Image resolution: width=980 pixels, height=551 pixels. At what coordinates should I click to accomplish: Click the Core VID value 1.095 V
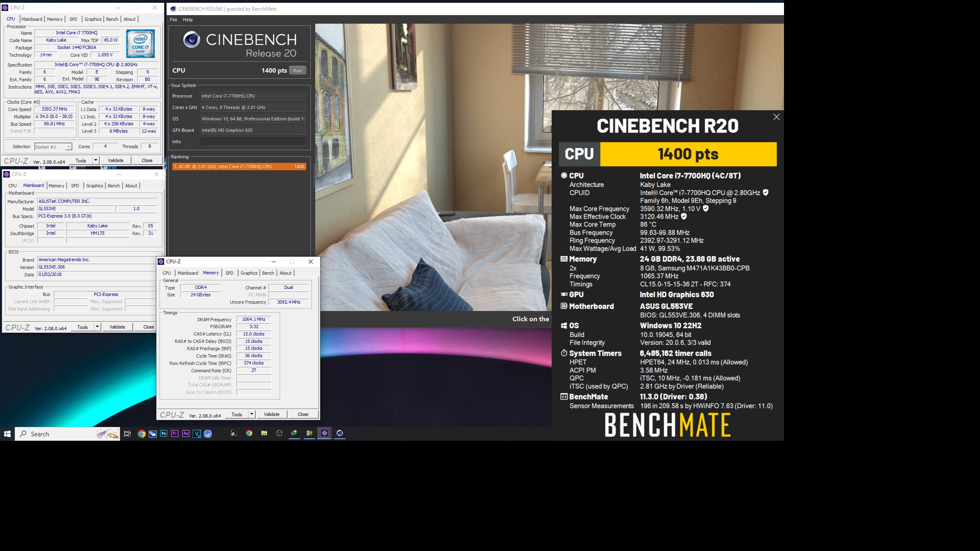[105, 55]
